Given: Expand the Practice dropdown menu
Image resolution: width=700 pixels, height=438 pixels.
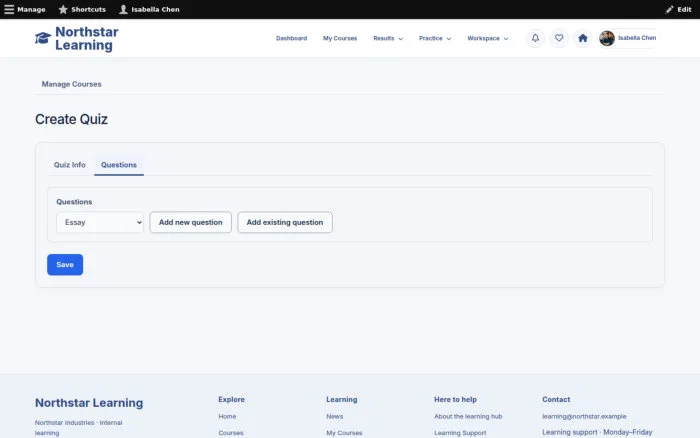Looking at the screenshot, I should [435, 38].
